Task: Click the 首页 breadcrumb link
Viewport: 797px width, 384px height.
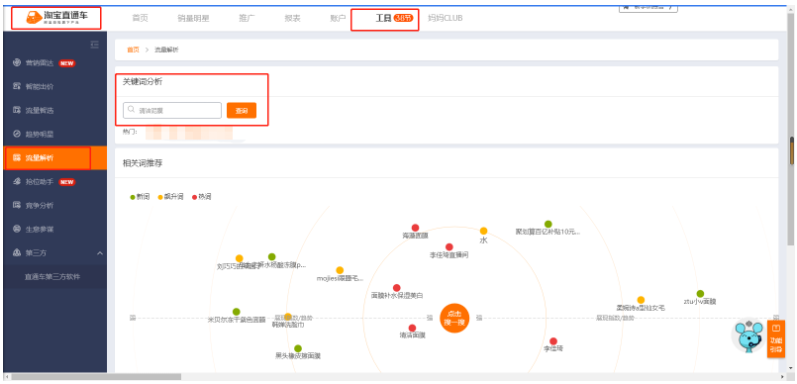Action: click(x=133, y=50)
